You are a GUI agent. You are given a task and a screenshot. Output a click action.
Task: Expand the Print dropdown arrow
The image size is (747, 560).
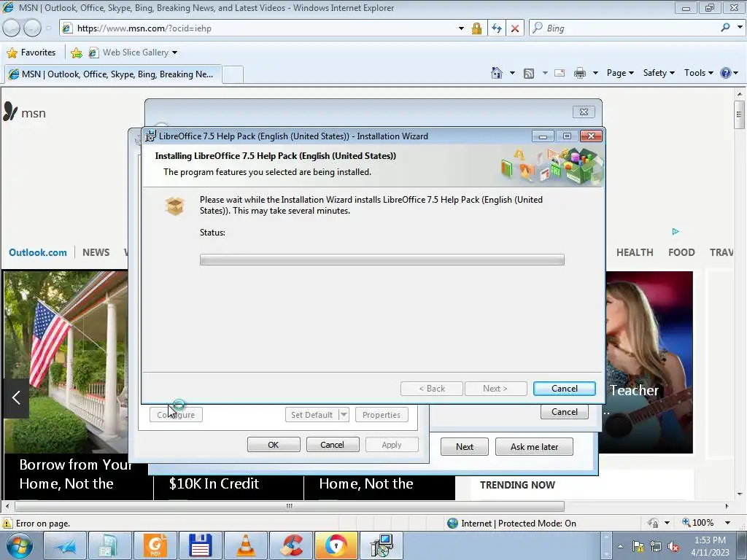coord(595,73)
